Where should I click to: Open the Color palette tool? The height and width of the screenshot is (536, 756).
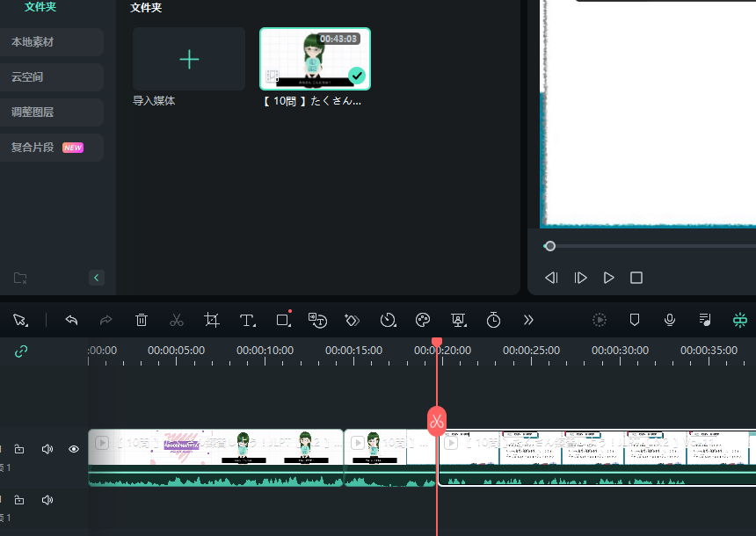tap(423, 321)
